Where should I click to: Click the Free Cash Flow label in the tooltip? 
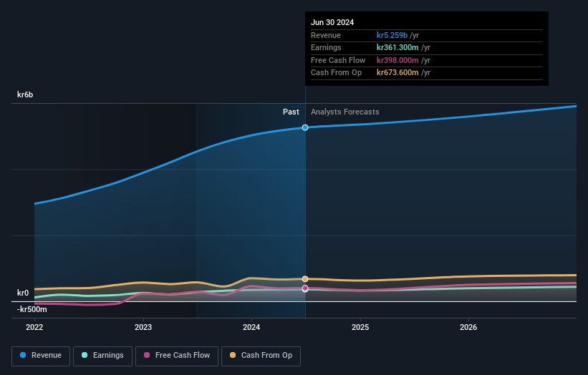coord(338,60)
